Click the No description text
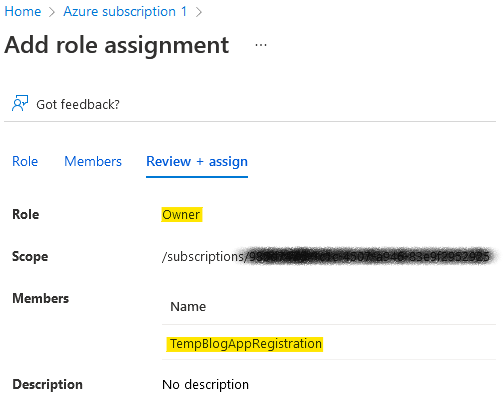Viewport: 503px width, 406px height. [x=205, y=385]
